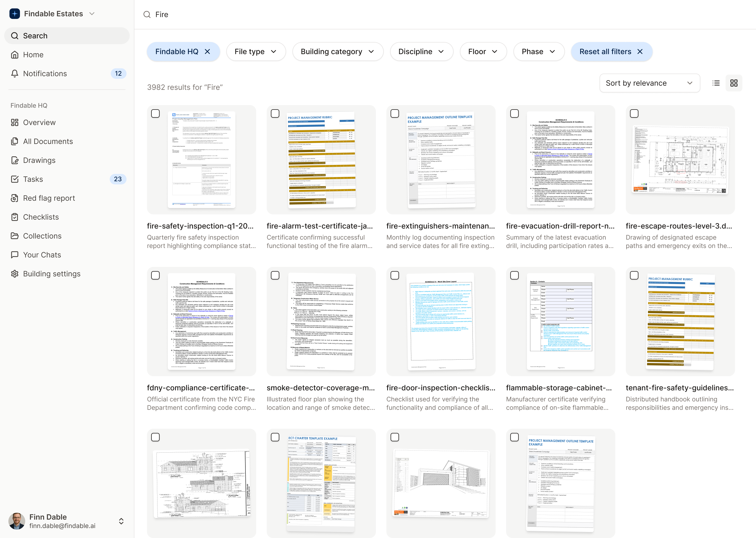This screenshot has width=756, height=538.
Task: Go to Home in sidebar
Action: pyautogui.click(x=67, y=55)
